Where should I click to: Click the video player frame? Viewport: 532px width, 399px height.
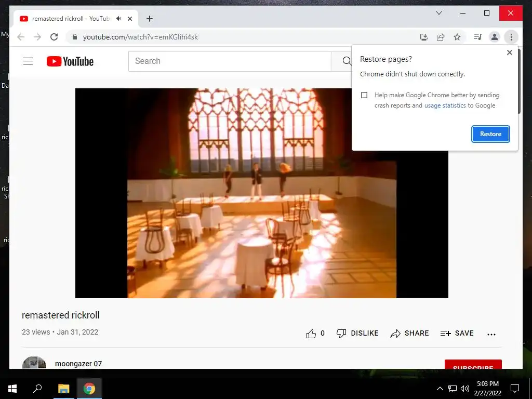pyautogui.click(x=262, y=193)
